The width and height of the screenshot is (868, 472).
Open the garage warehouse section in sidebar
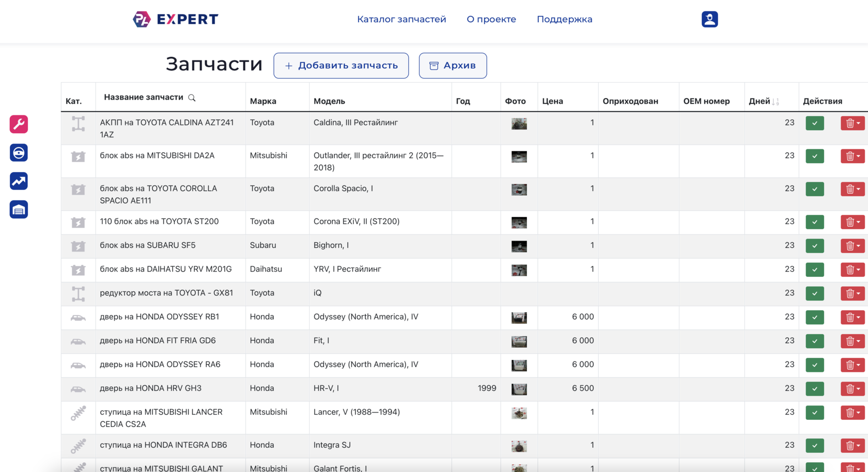click(19, 210)
